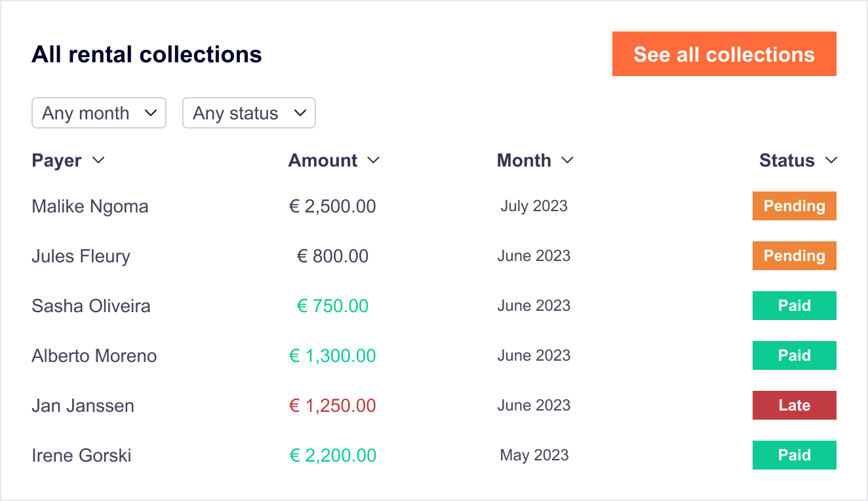
Task: Open the Any status filter dropdown
Action: 248,113
